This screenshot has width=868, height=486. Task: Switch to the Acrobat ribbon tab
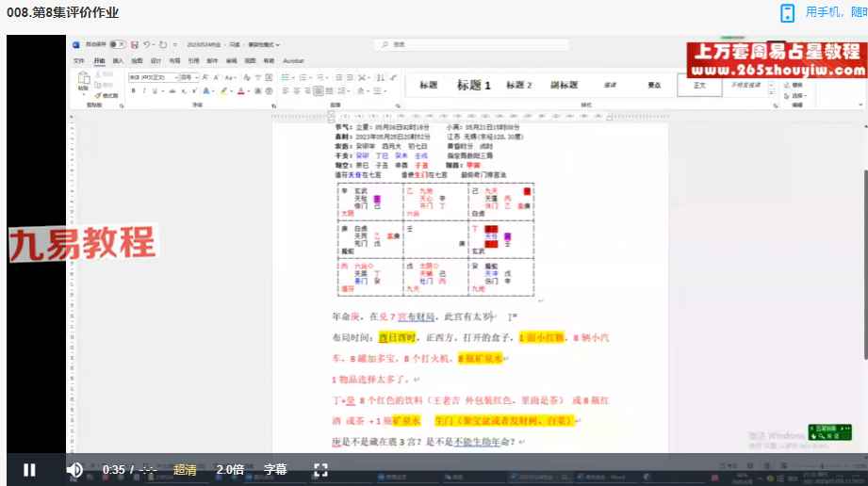293,61
